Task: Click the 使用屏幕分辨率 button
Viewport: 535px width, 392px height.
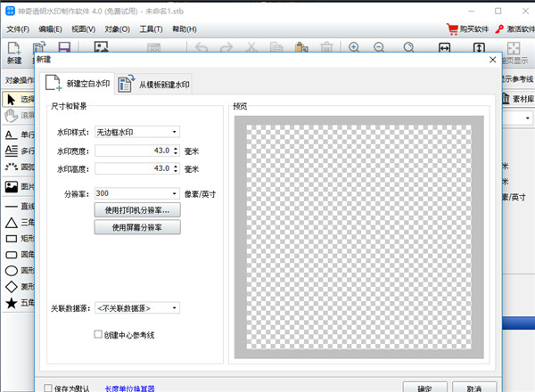Action: (x=137, y=227)
